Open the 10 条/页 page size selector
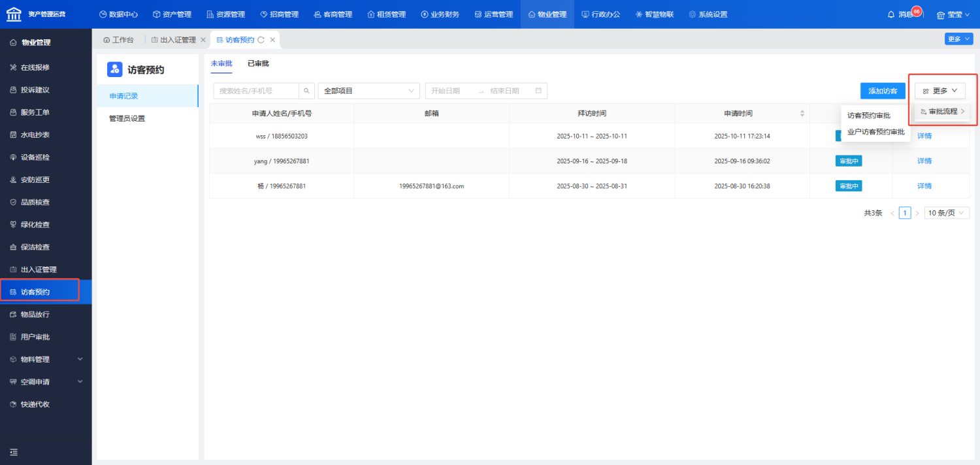 [947, 213]
